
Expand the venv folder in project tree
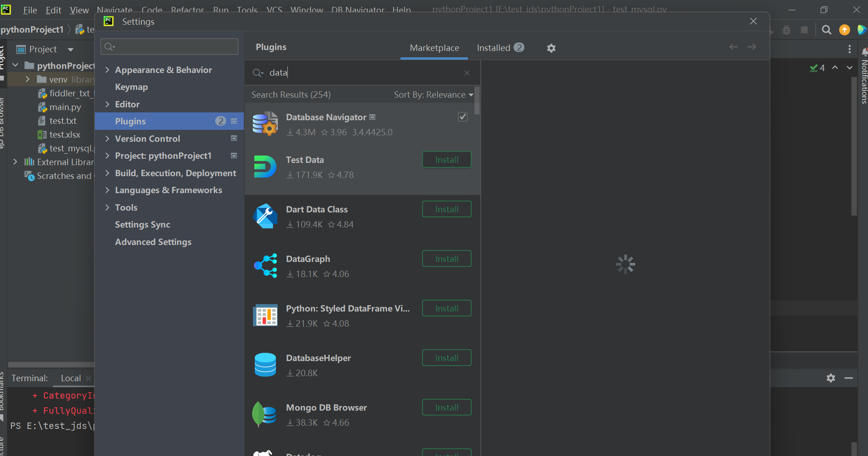(27, 79)
